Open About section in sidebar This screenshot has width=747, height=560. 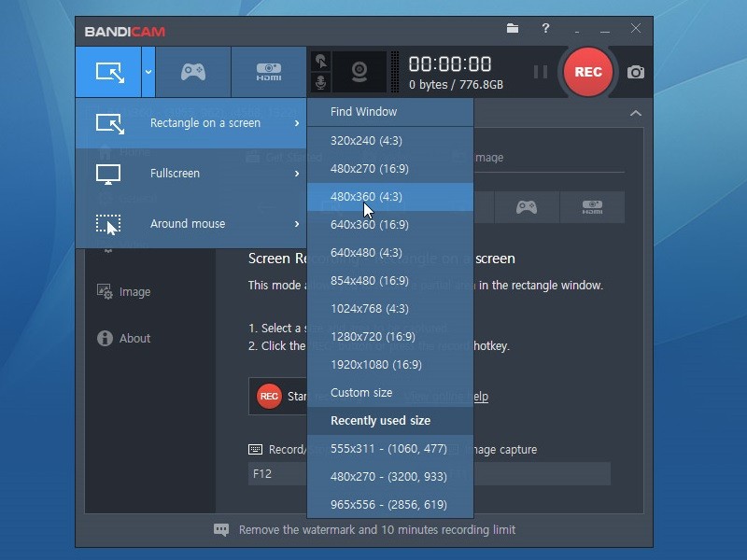click(x=134, y=339)
